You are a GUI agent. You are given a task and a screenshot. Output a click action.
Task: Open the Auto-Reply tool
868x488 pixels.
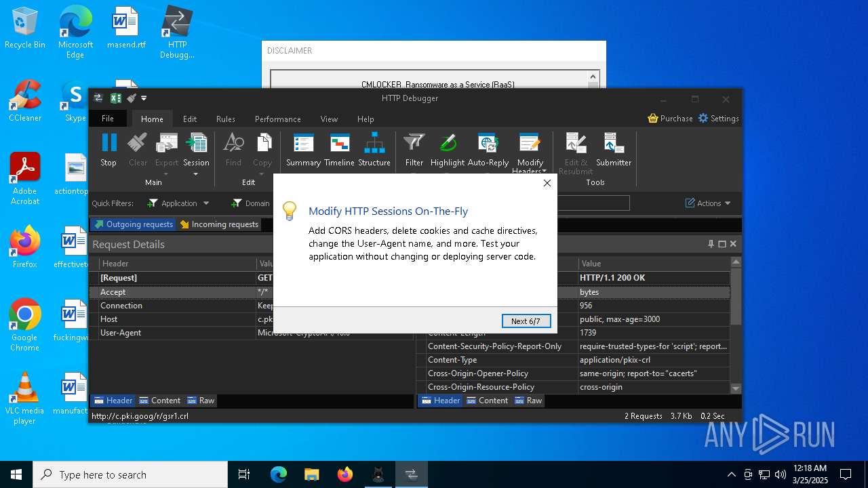[x=488, y=150]
